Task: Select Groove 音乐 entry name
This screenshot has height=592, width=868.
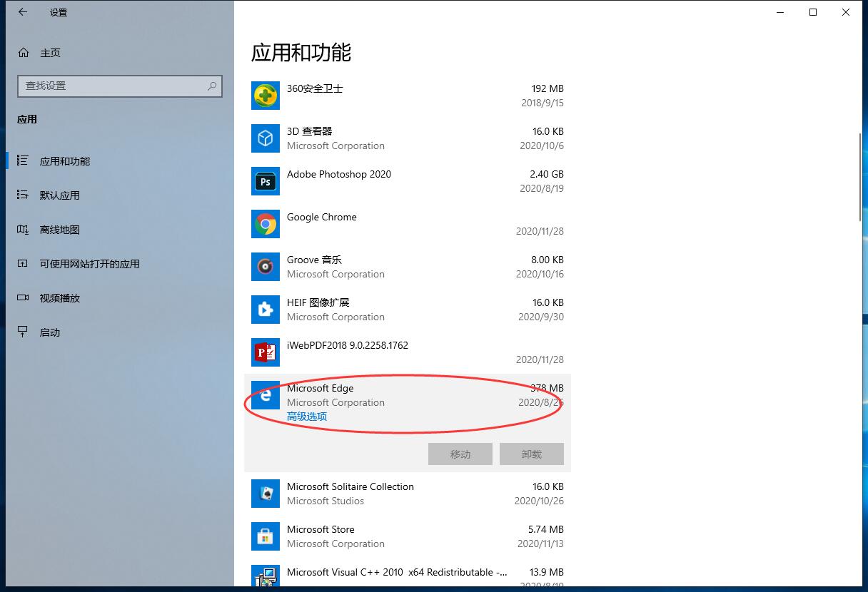Action: coord(314,260)
